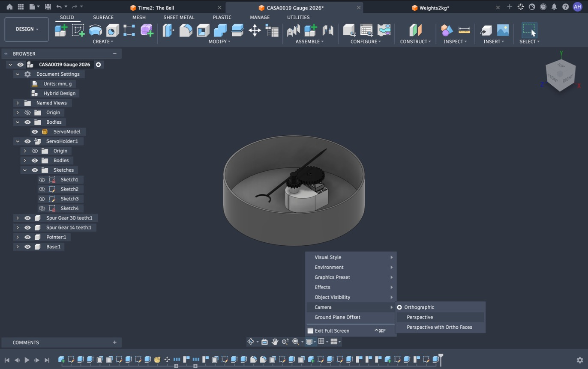Screen dimensions: 588x369
Task: Click the Insert image icon in the Insert group
Action: click(x=503, y=30)
